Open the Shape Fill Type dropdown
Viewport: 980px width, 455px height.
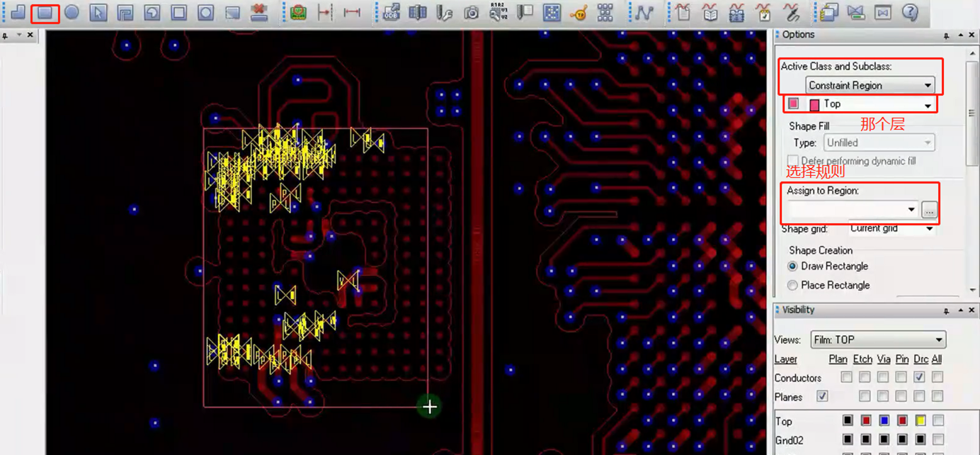tap(879, 142)
